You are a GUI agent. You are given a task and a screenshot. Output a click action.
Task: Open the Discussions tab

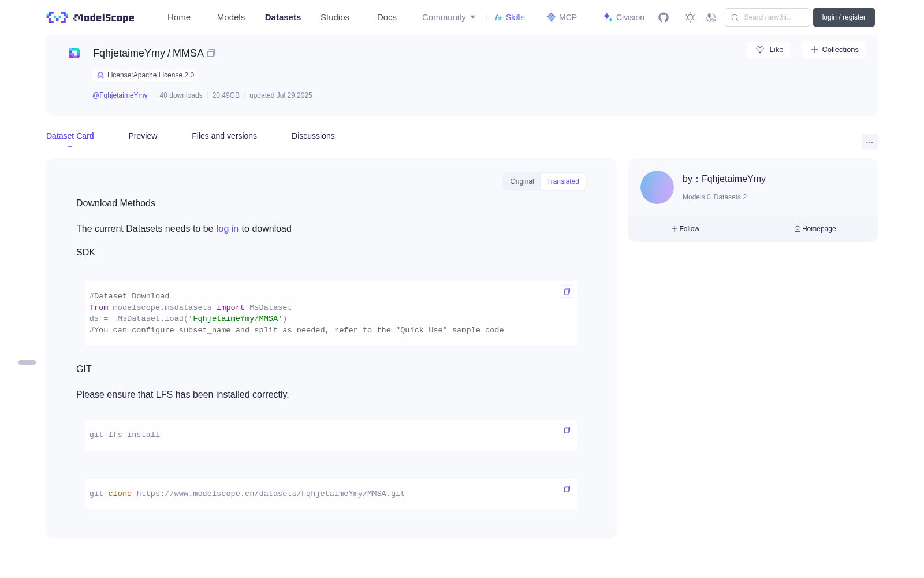click(313, 136)
